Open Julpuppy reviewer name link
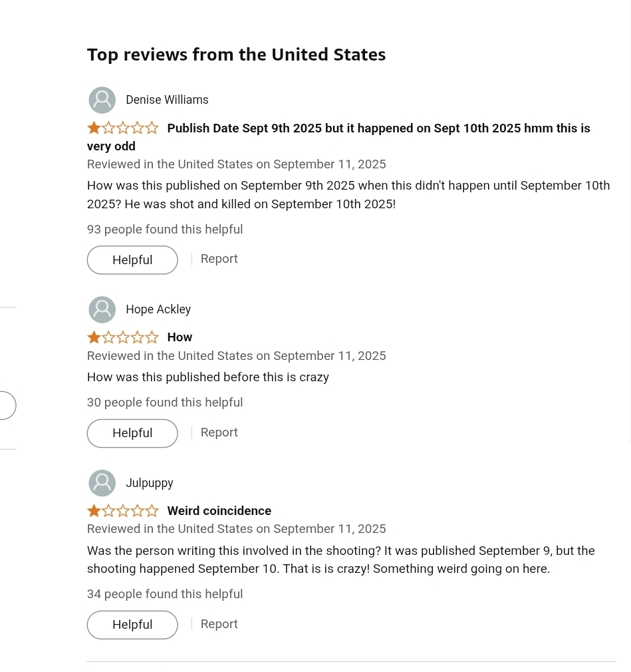The image size is (631, 672). point(150,483)
